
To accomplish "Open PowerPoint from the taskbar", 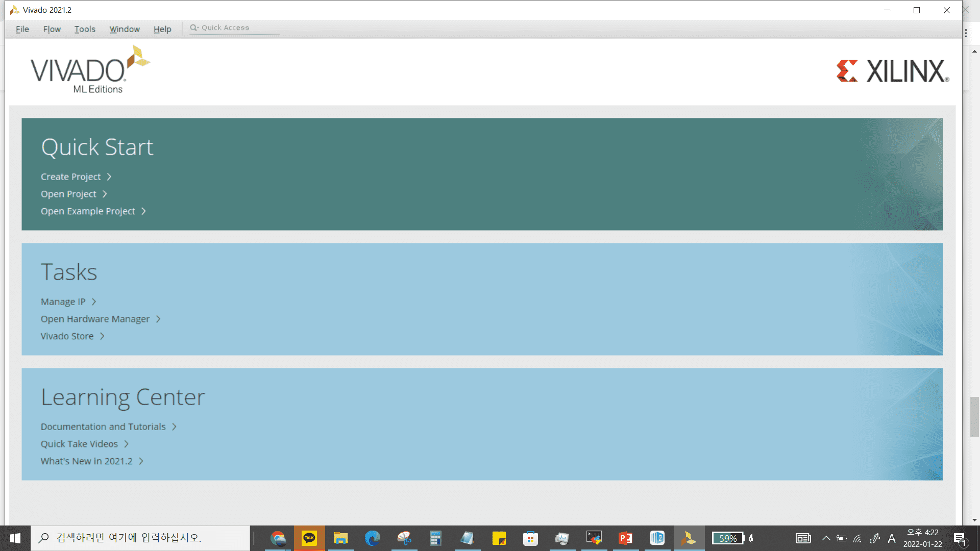I will click(625, 538).
